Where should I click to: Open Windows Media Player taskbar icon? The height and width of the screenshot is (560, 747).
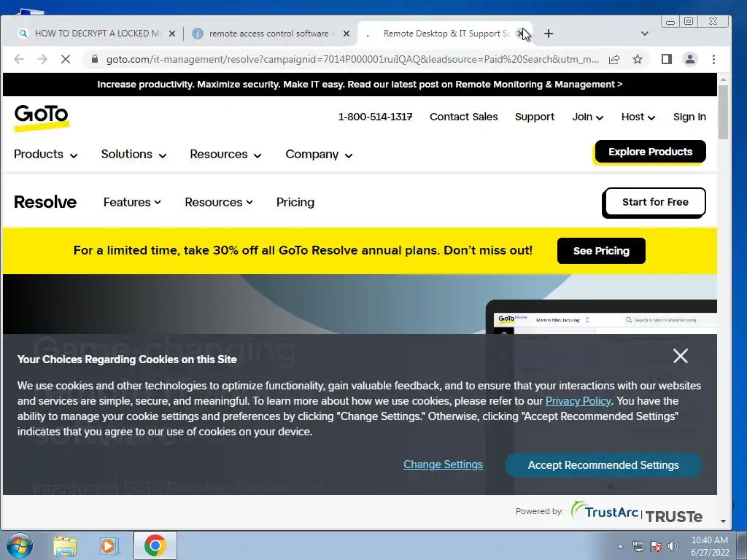[x=108, y=546]
